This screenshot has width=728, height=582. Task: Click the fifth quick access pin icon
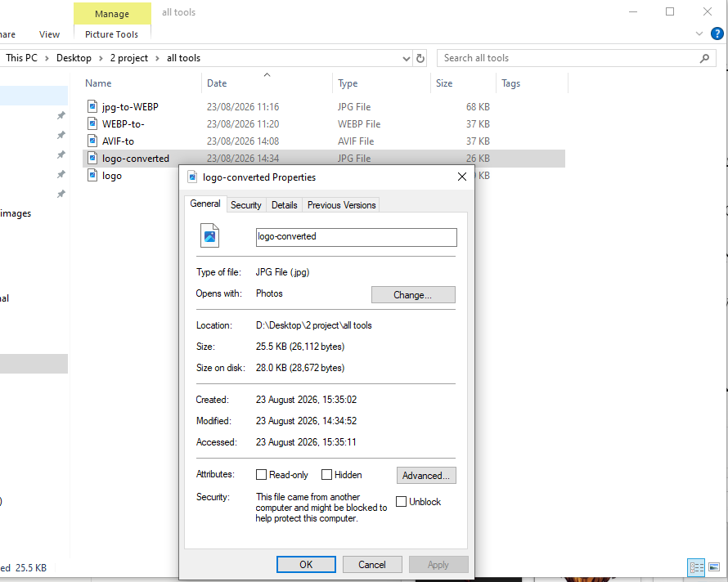61,194
